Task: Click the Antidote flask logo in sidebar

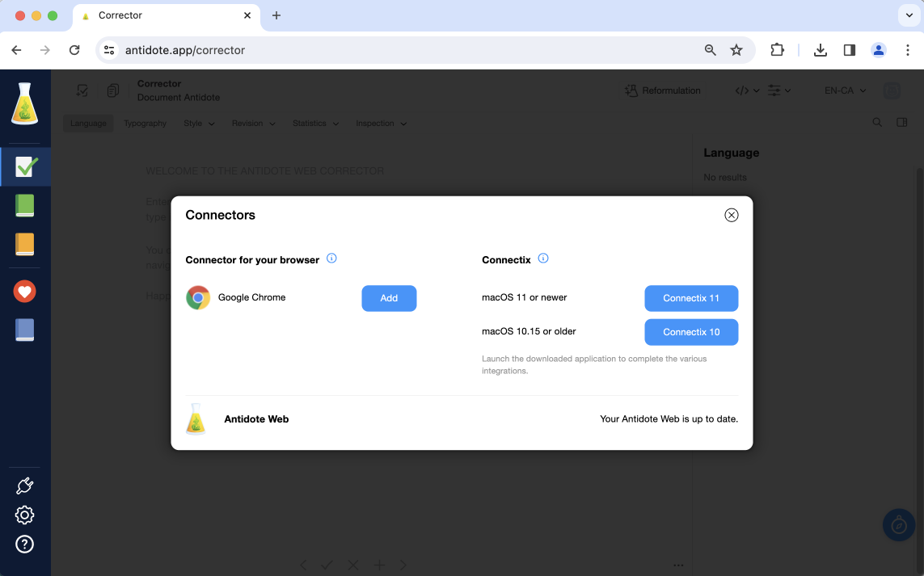Action: [x=25, y=103]
